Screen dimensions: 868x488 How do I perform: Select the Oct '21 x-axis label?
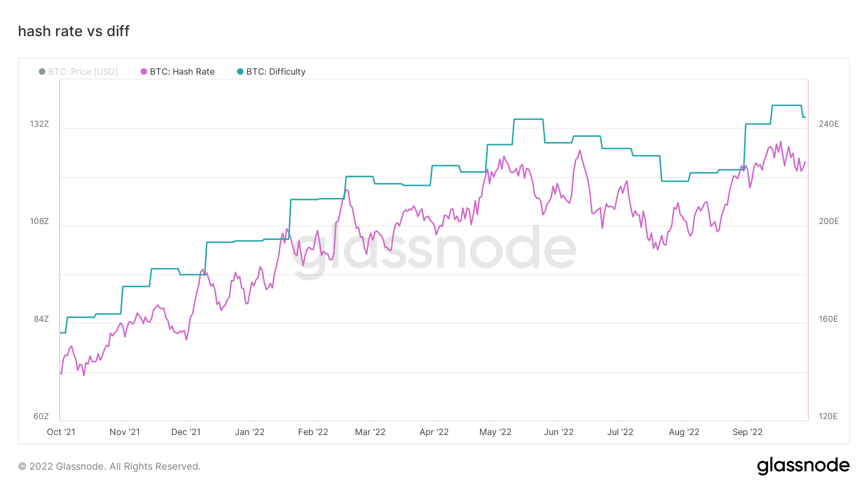coord(61,432)
